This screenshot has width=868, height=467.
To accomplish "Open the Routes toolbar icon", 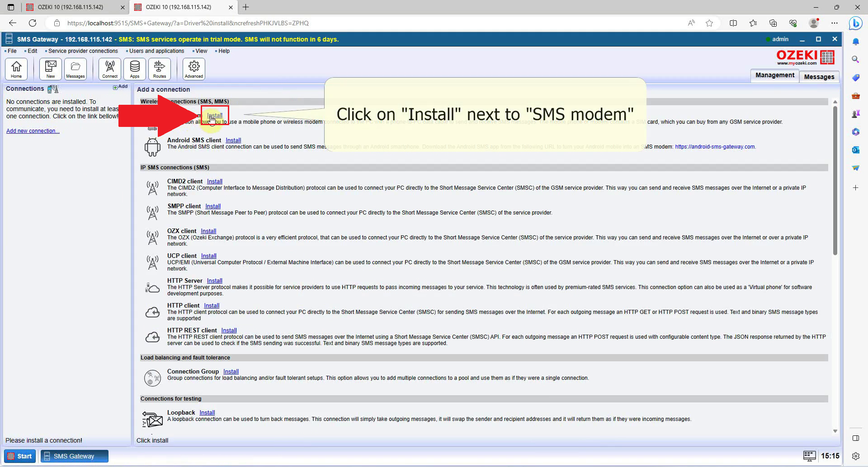I will coord(160,69).
